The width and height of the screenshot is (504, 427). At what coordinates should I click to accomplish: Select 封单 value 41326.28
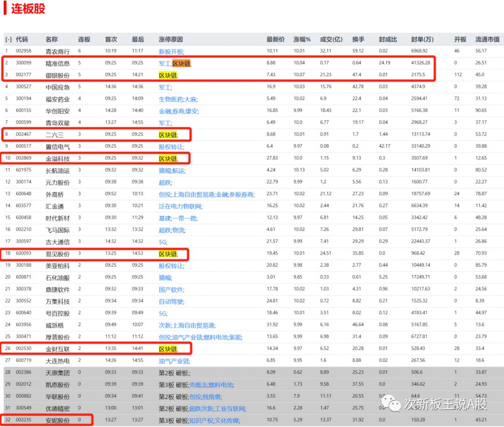pyautogui.click(x=420, y=63)
